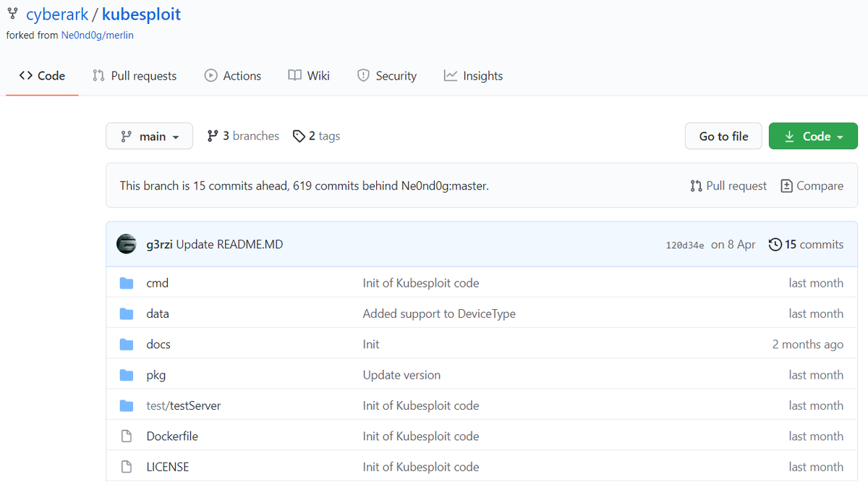Open the test/testServer folder

pos(184,405)
